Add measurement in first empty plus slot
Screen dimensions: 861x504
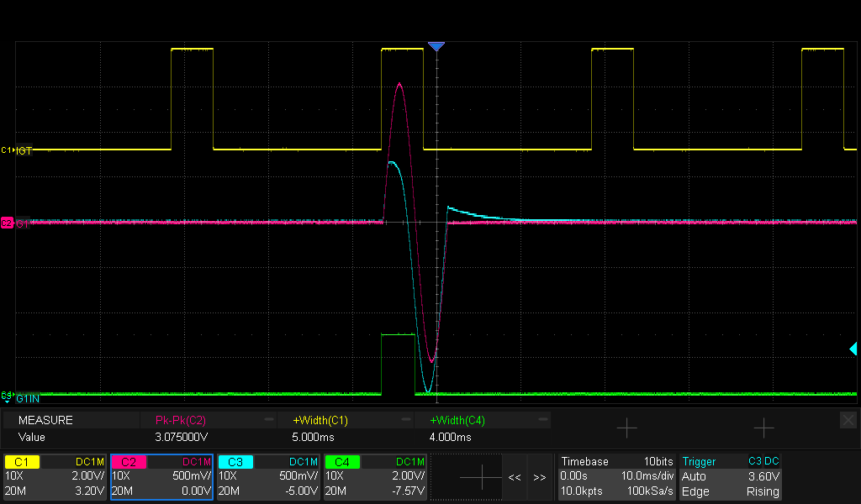[627, 428]
